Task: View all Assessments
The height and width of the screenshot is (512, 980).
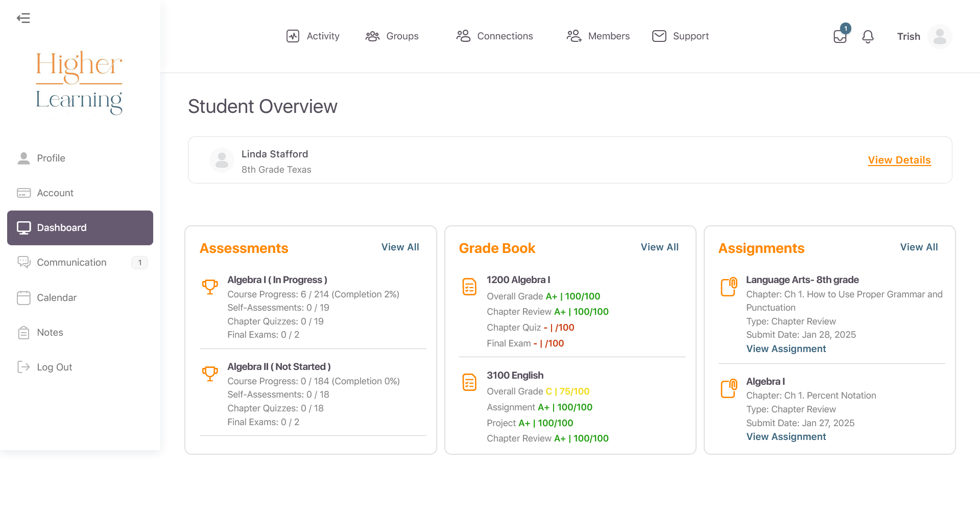Action: [x=400, y=247]
